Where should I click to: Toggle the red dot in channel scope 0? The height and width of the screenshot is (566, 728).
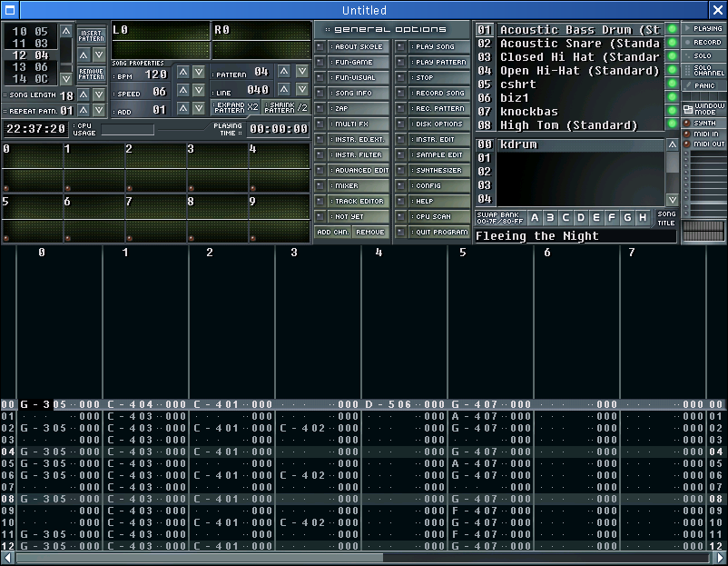point(6,188)
